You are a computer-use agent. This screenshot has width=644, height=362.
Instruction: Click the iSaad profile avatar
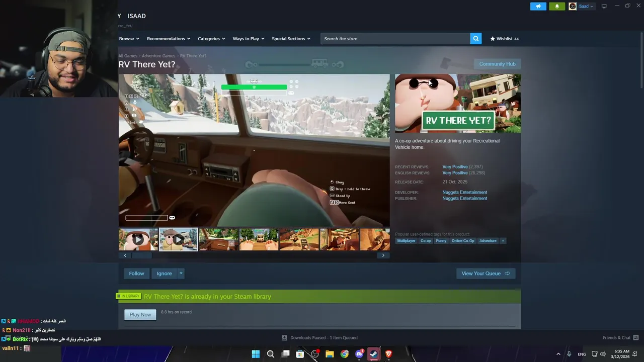point(573,7)
